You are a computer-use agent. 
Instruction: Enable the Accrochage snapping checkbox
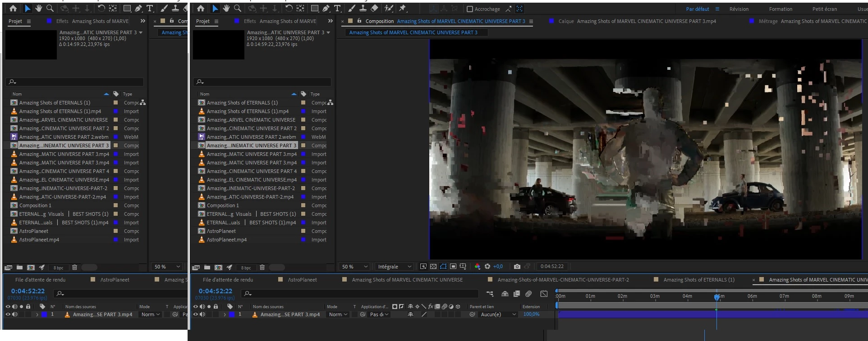coord(469,9)
